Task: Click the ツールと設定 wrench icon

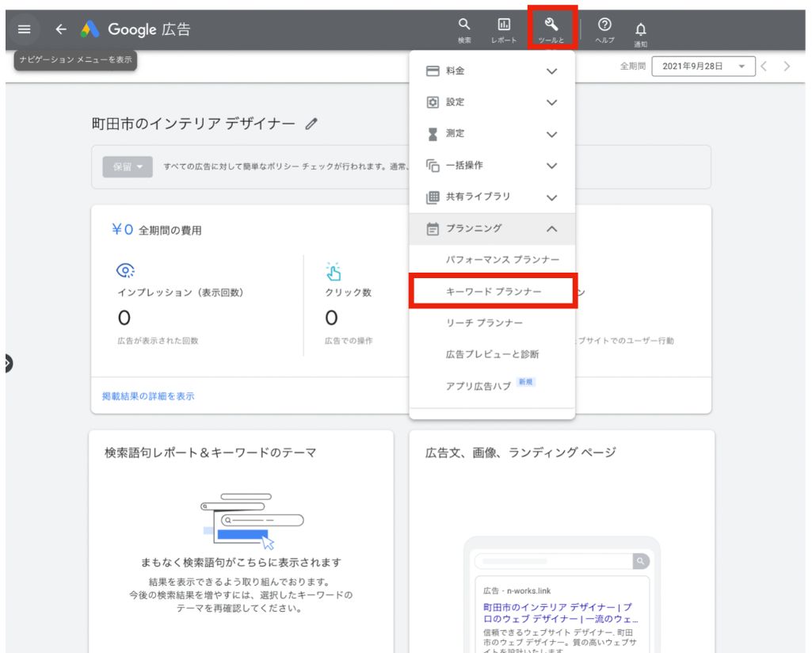Action: [552, 25]
